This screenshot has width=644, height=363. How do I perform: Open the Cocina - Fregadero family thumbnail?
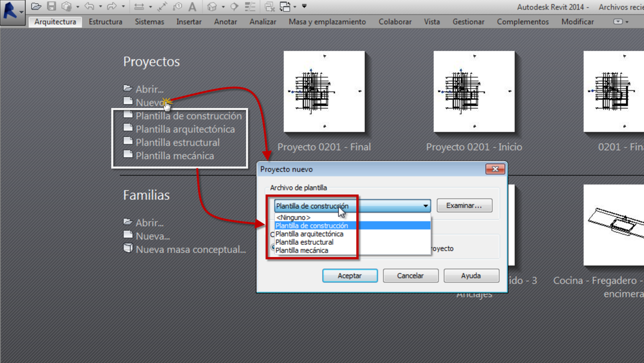pos(614,225)
